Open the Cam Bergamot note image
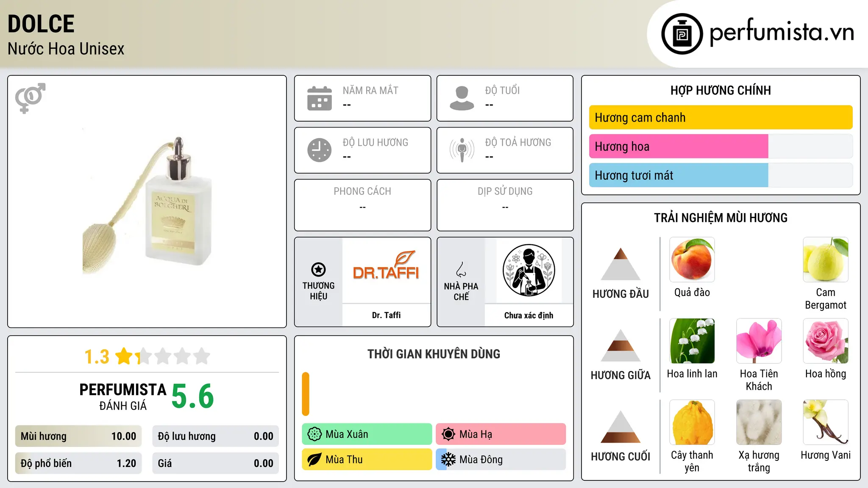This screenshot has height=488, width=868. pos(826,260)
